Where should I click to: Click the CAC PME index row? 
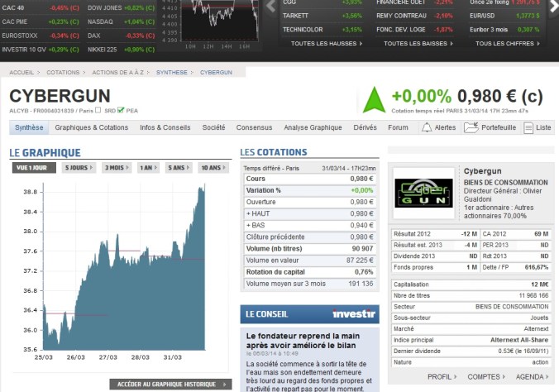point(41,22)
